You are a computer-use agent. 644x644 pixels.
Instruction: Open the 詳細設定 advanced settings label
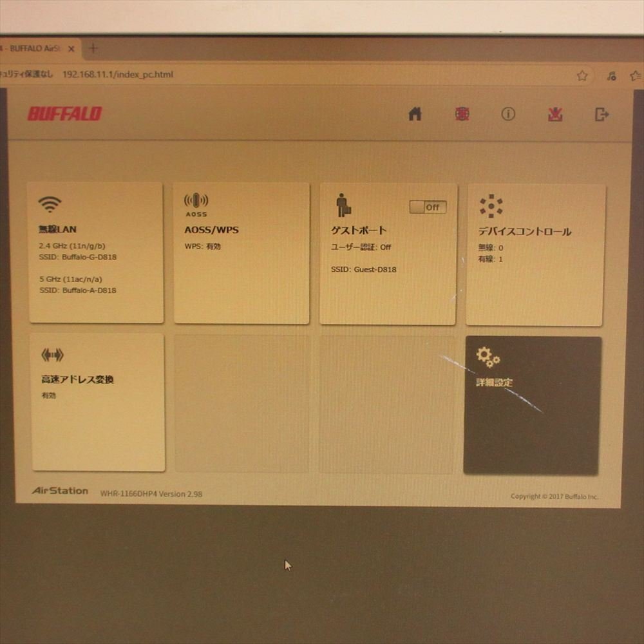pos(494,383)
